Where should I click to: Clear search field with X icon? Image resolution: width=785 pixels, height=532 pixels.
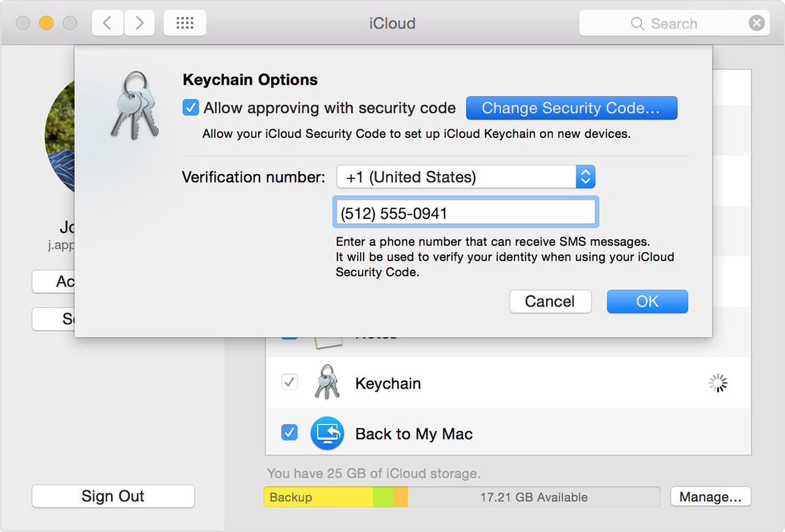click(x=757, y=23)
